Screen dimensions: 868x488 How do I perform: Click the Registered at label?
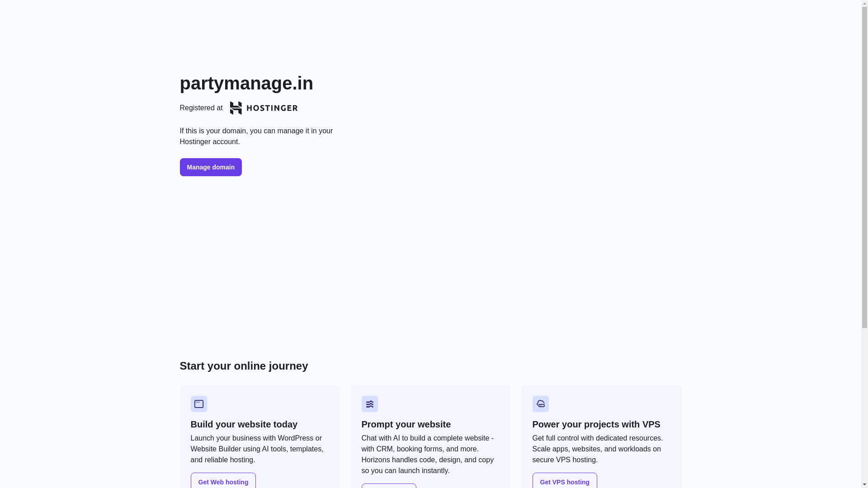pos(201,108)
